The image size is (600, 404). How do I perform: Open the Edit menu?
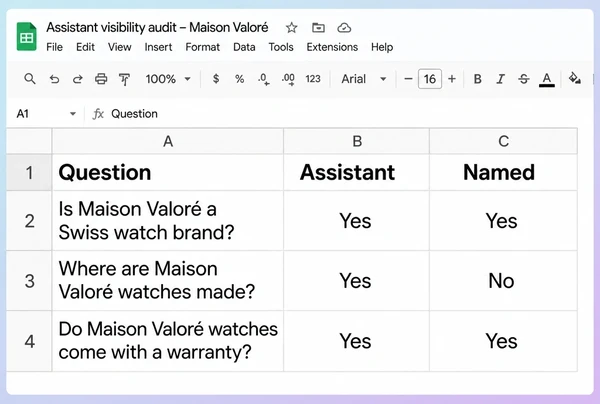(85, 47)
